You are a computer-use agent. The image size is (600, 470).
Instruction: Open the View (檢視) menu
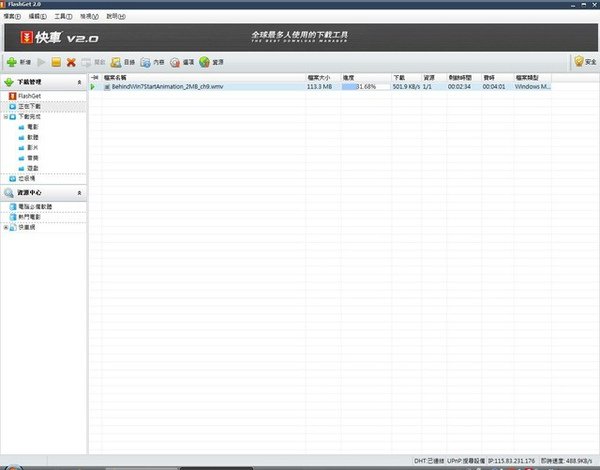89,16
